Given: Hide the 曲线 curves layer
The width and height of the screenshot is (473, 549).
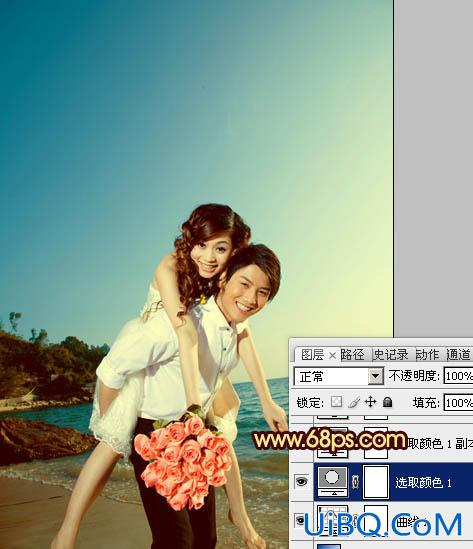Looking at the screenshot, I should 300,520.
